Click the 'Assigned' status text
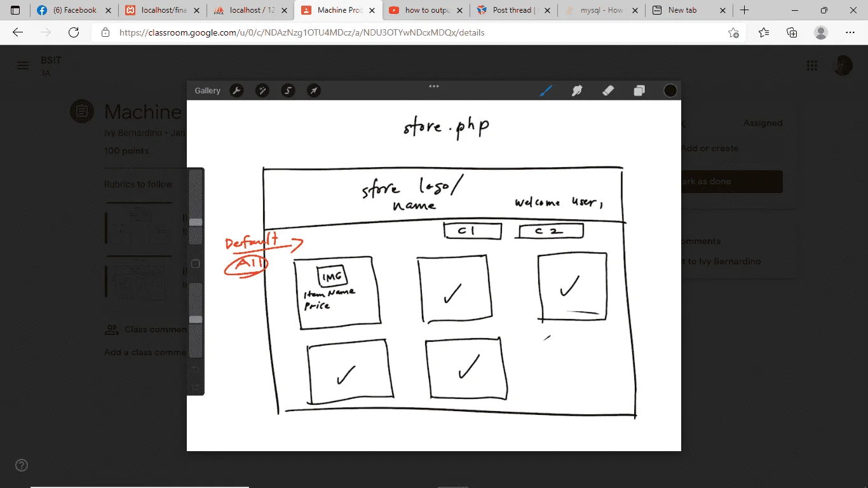Viewport: 868px width, 488px height. point(763,123)
